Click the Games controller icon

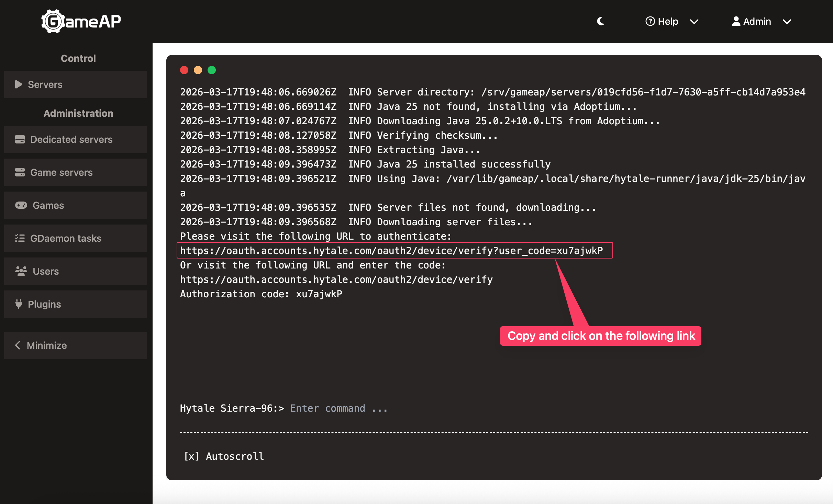pyautogui.click(x=21, y=205)
